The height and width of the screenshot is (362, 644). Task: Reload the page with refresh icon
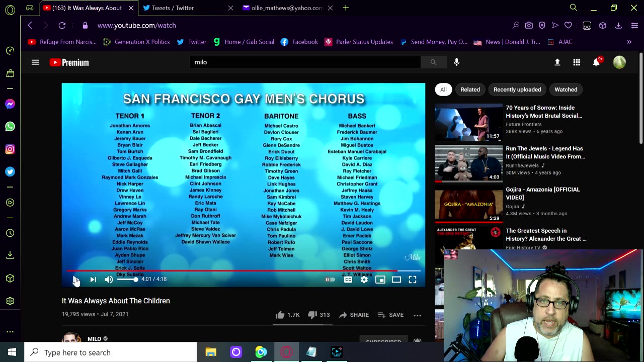[62, 25]
